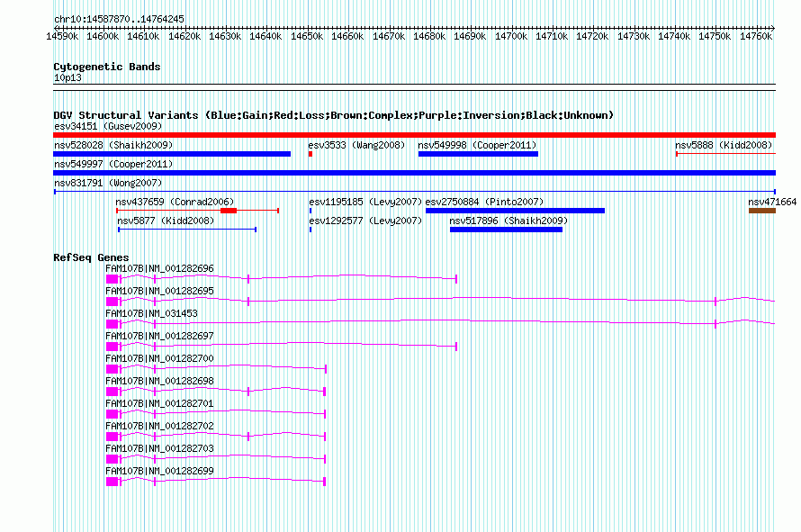Click the brown nsv471664 complex variant bar

click(x=762, y=211)
